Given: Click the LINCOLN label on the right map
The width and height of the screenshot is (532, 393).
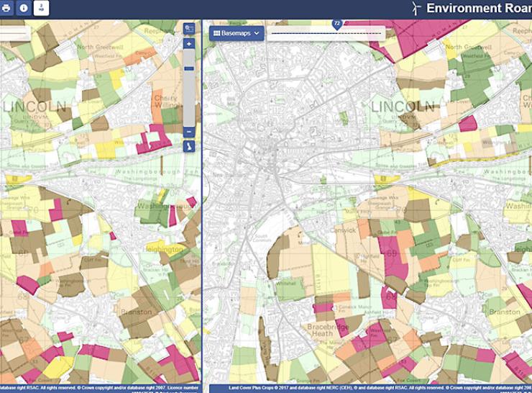Looking at the screenshot, I should tap(403, 107).
